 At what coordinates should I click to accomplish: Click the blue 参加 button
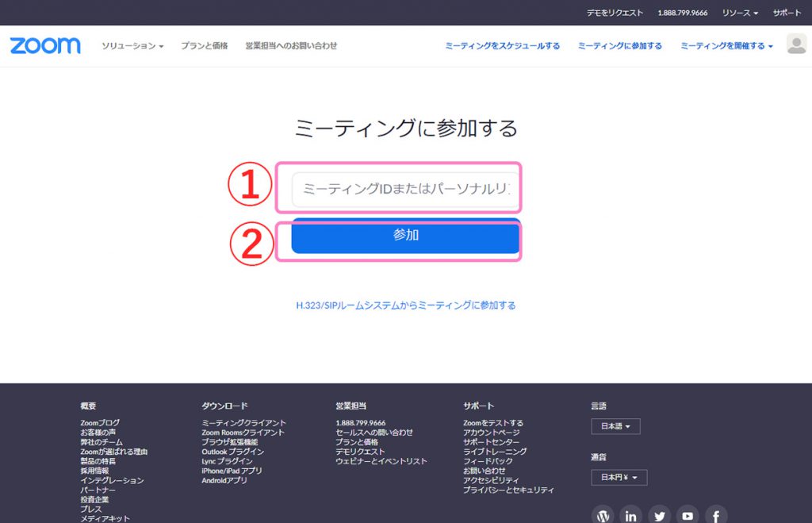coord(405,236)
